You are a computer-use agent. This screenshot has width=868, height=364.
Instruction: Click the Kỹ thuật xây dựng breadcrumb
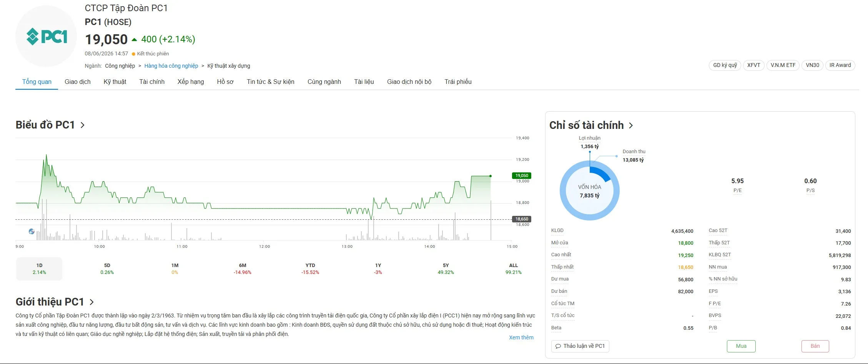point(229,66)
